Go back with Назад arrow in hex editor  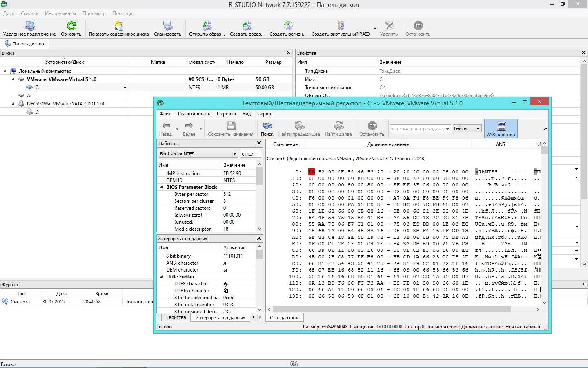(166, 126)
